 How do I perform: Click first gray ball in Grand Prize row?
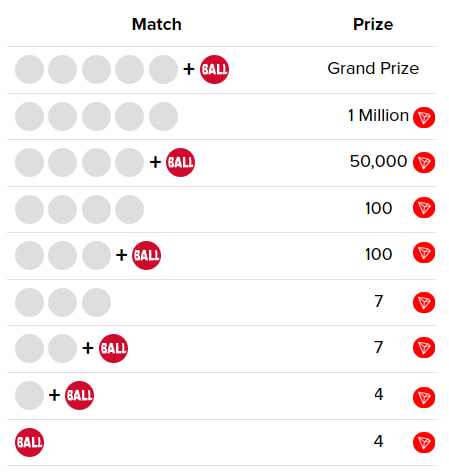click(x=29, y=69)
